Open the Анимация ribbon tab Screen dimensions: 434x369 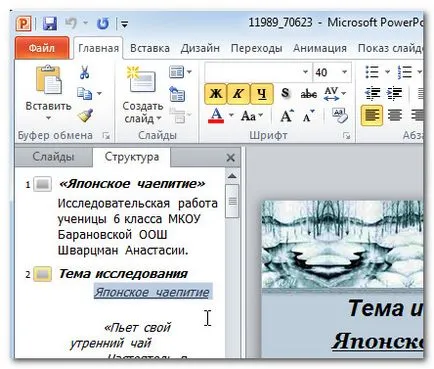(x=320, y=48)
